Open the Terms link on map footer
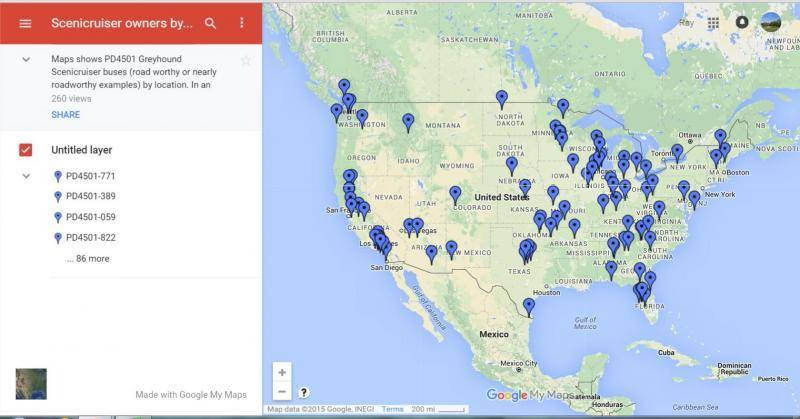The image size is (800, 419). [392, 409]
